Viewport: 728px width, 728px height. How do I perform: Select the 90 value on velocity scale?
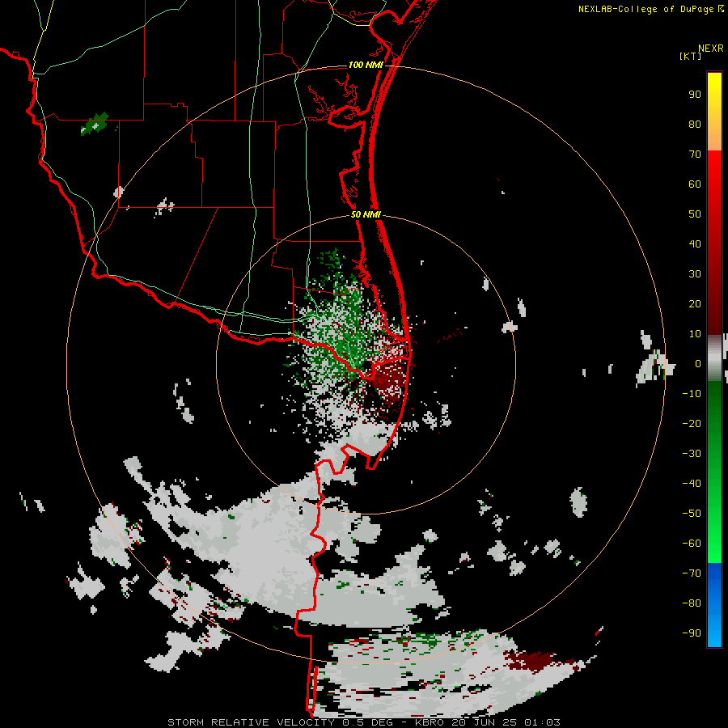pos(695,95)
